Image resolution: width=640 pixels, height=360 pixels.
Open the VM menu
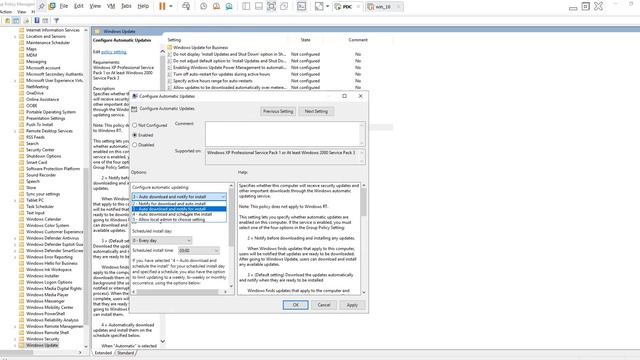(111, 6)
